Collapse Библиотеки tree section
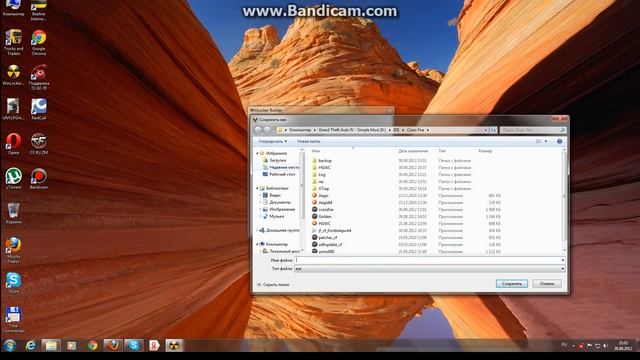Image resolution: width=640 pixels, height=360 pixels. click(x=257, y=188)
